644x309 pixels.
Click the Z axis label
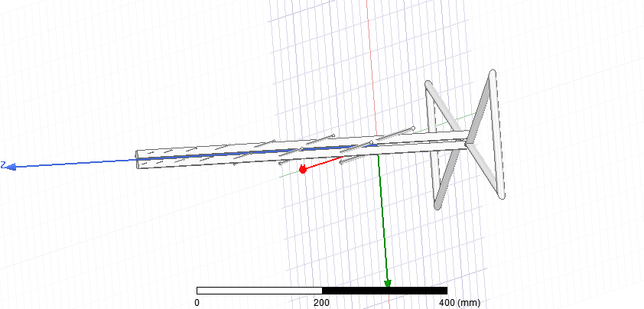click(3, 165)
